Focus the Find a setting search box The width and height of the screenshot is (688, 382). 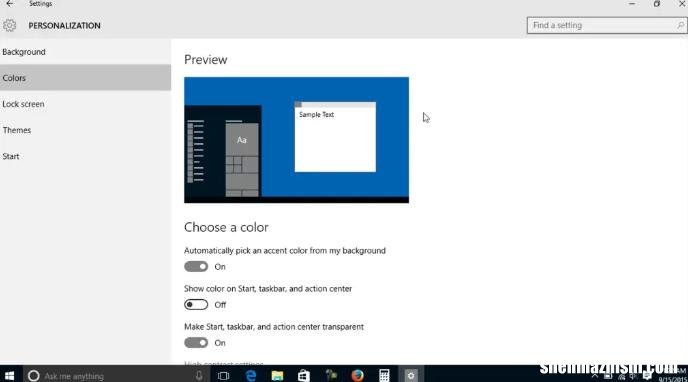pos(607,25)
